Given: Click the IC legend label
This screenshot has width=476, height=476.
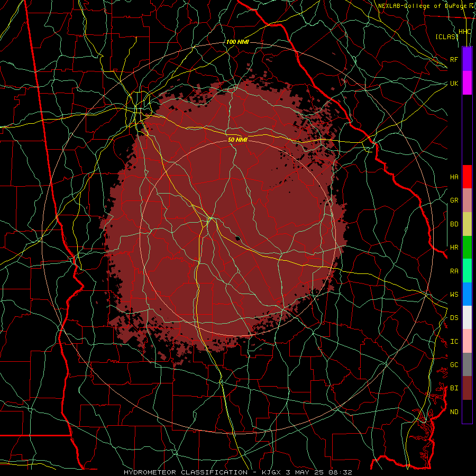Looking at the screenshot, I should click(x=454, y=341).
